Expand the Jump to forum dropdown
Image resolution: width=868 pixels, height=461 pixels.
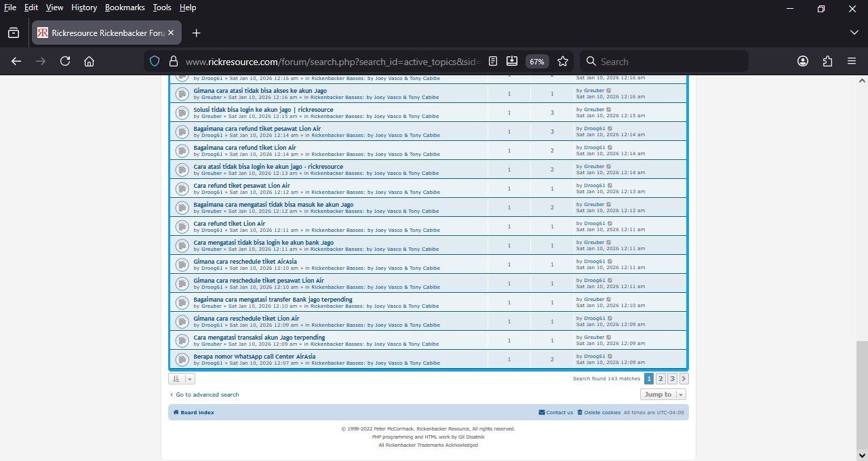click(x=663, y=395)
